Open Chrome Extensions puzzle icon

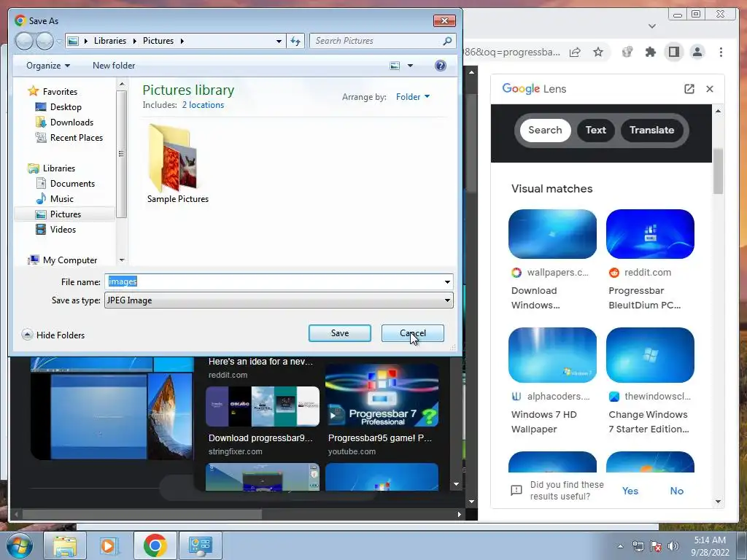point(650,52)
